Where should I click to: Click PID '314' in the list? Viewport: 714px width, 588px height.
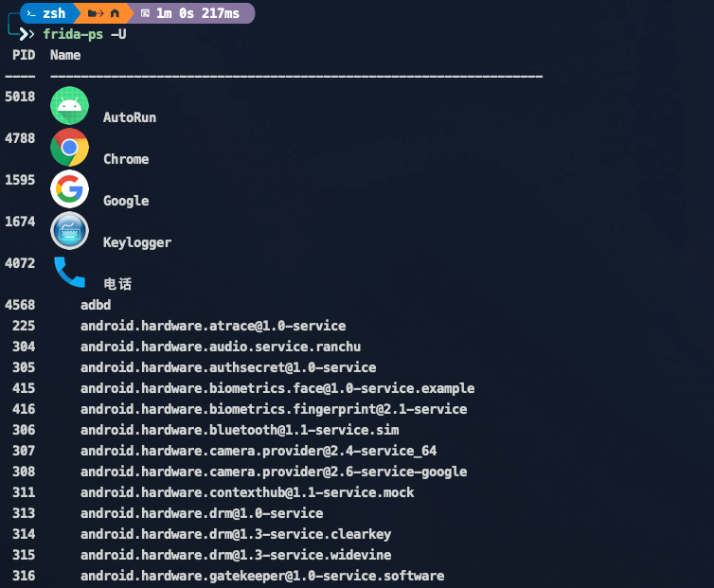point(24,534)
